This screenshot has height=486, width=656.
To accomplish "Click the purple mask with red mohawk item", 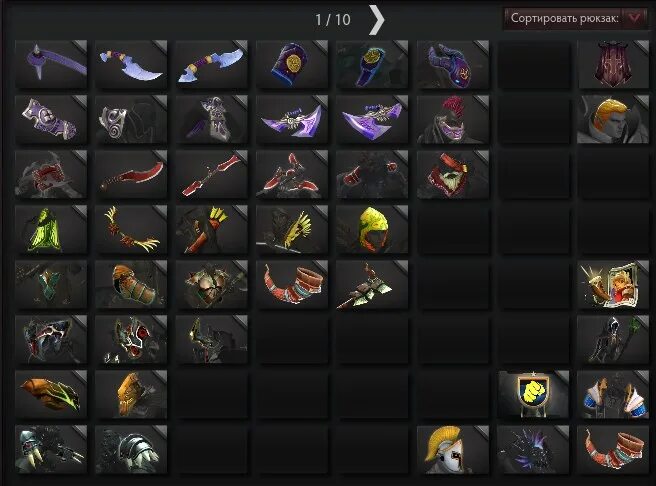I will click(x=453, y=119).
